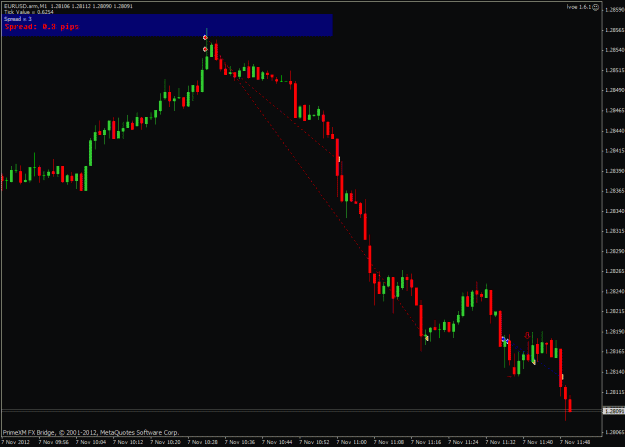Viewport: 625px width, 447px height.
Task: Click the 7 Nov 11:40 time axis label
Action: click(538, 442)
